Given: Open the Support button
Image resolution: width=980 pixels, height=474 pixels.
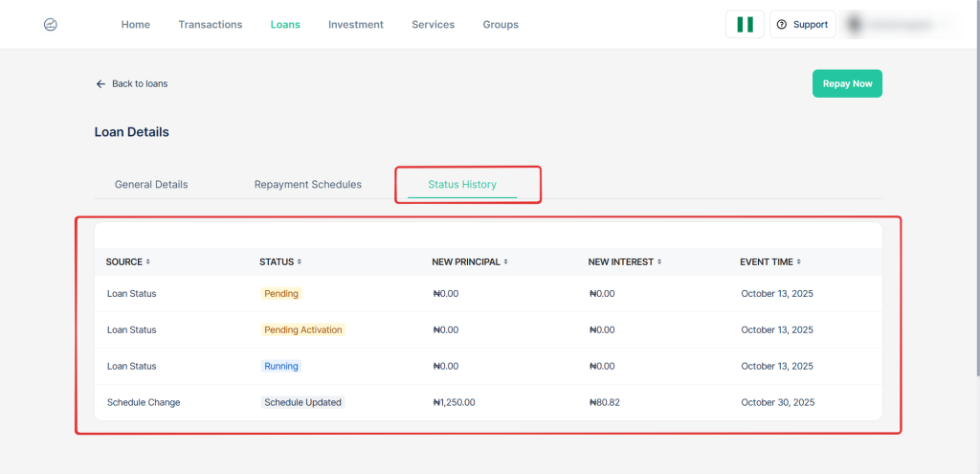Looking at the screenshot, I should pos(803,24).
